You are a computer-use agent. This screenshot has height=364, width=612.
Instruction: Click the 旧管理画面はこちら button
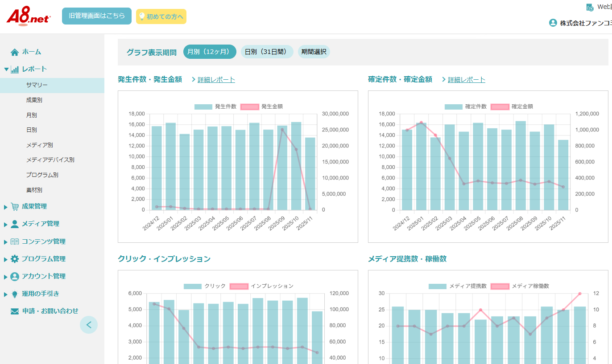pos(97,16)
